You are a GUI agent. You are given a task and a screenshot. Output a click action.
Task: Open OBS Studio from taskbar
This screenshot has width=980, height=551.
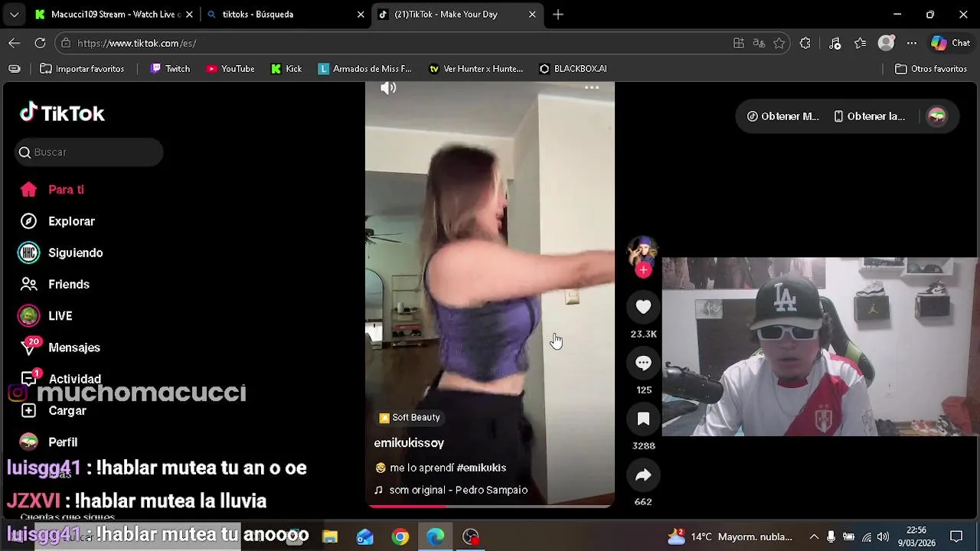471,537
